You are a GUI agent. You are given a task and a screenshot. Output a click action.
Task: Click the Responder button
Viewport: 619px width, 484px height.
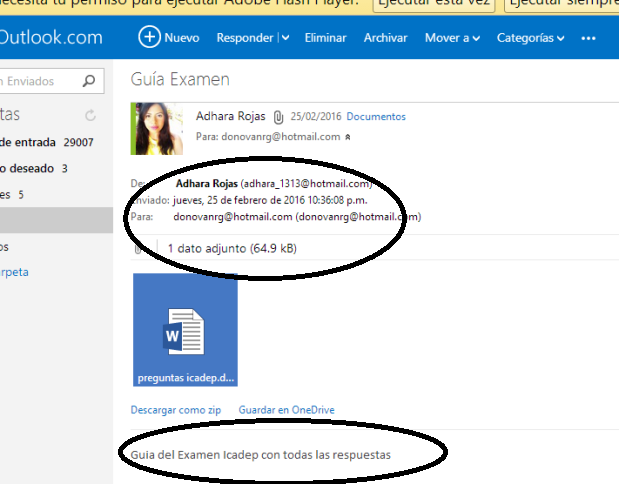(x=245, y=38)
